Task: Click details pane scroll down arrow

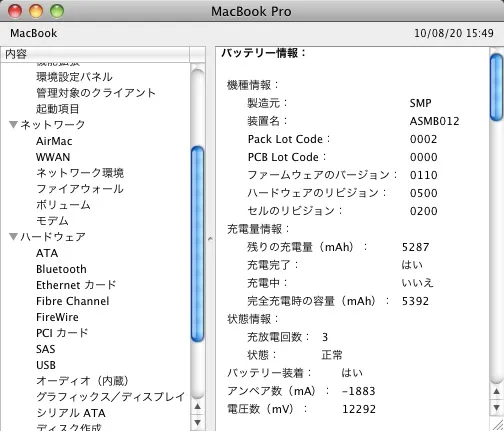Action: pos(496,408)
